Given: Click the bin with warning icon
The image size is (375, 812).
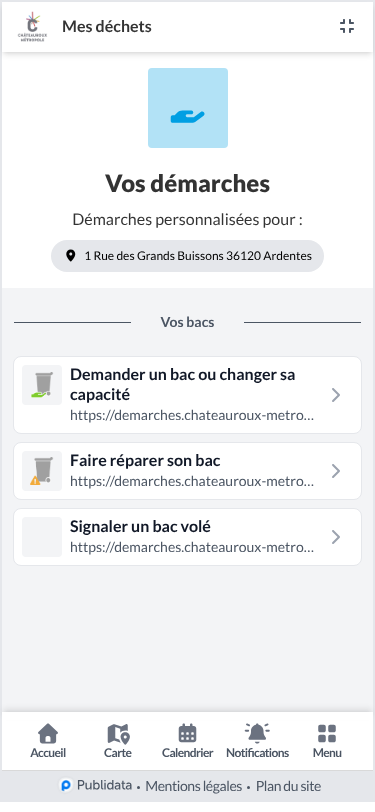Looking at the screenshot, I should [x=42, y=471].
